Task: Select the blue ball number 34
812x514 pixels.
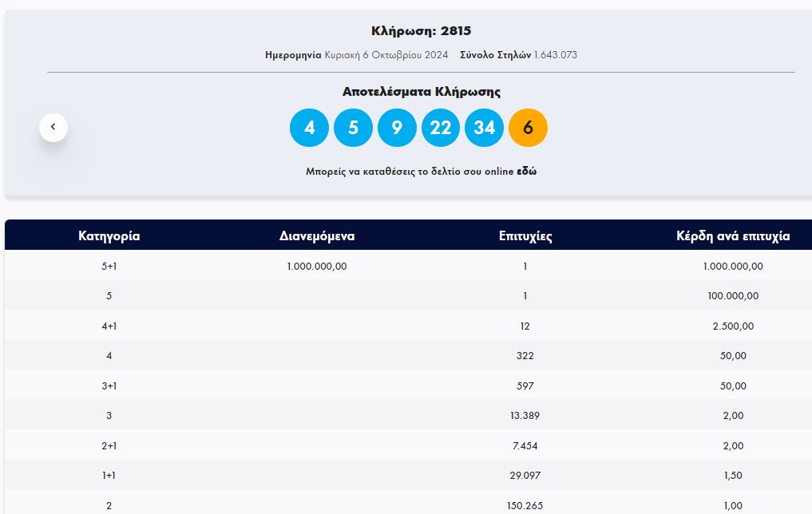Action: [484, 128]
